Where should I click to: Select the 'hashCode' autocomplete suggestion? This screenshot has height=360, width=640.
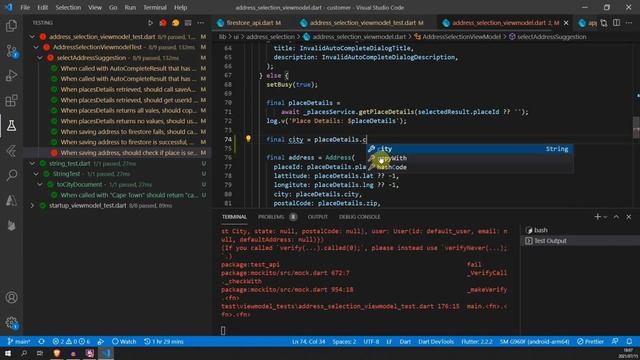tap(469, 167)
